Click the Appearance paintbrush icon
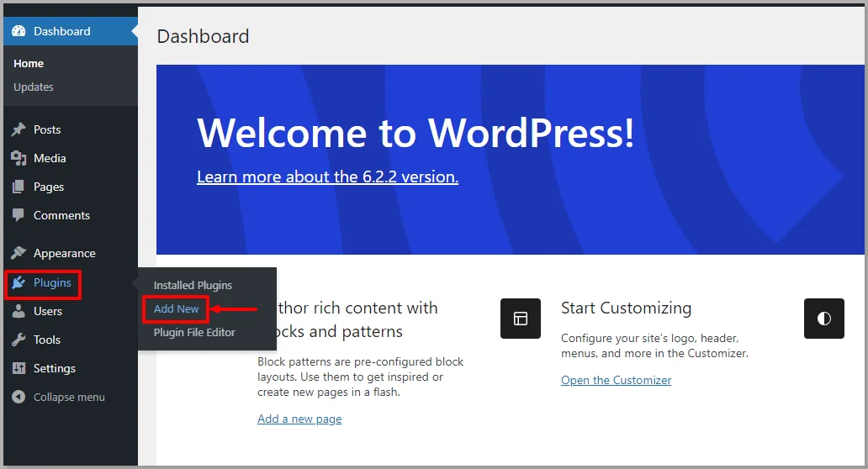The height and width of the screenshot is (469, 868). coord(19,253)
